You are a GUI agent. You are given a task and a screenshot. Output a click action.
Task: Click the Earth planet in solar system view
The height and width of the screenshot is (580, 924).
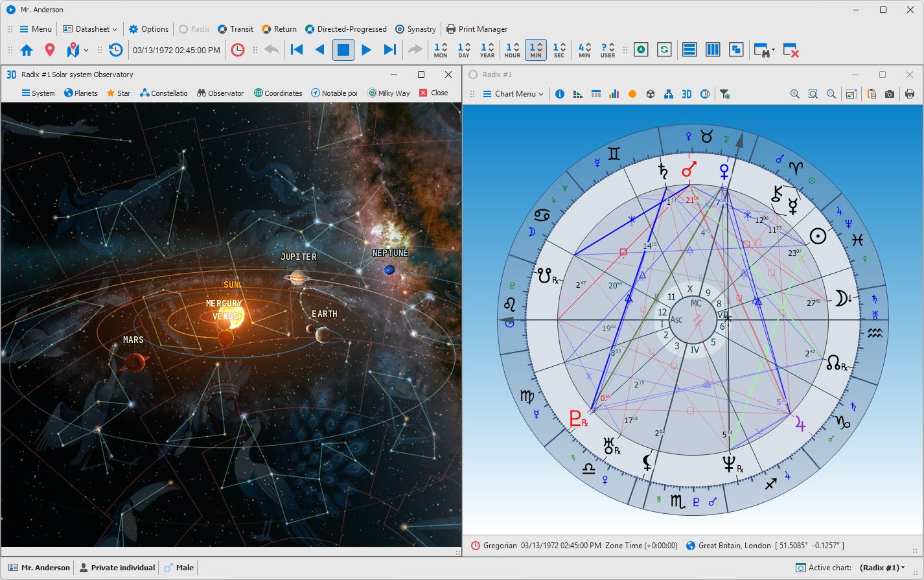coord(323,334)
